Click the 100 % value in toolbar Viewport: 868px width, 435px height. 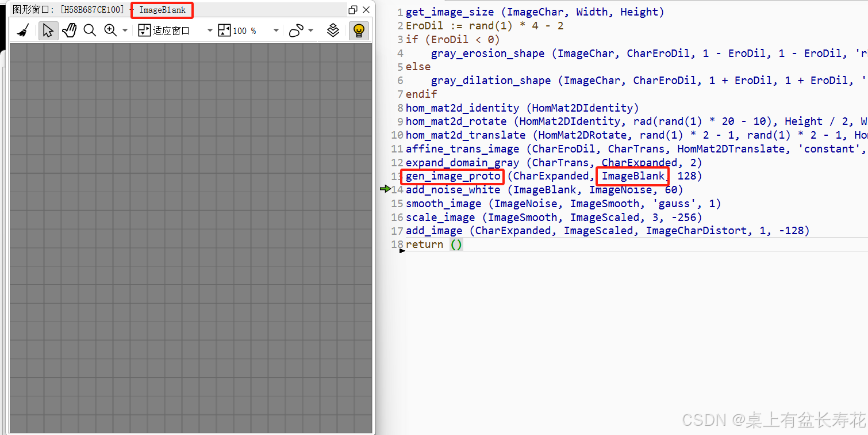click(x=245, y=30)
